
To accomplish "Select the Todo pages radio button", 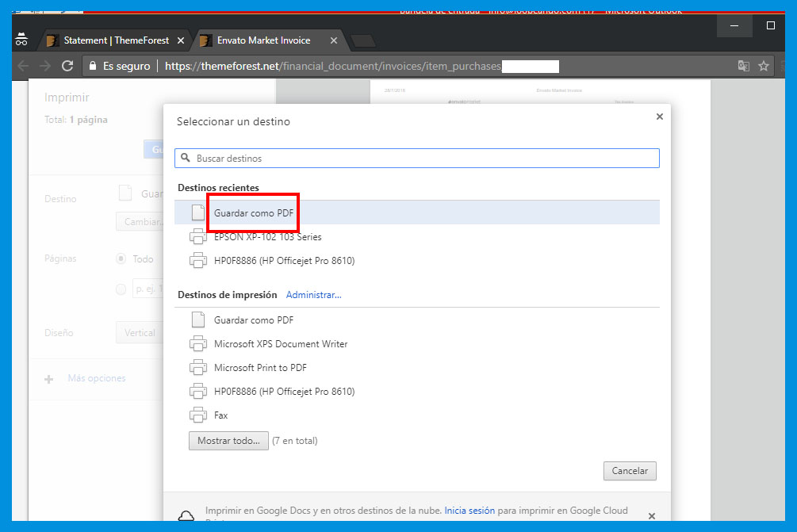I will (121, 258).
